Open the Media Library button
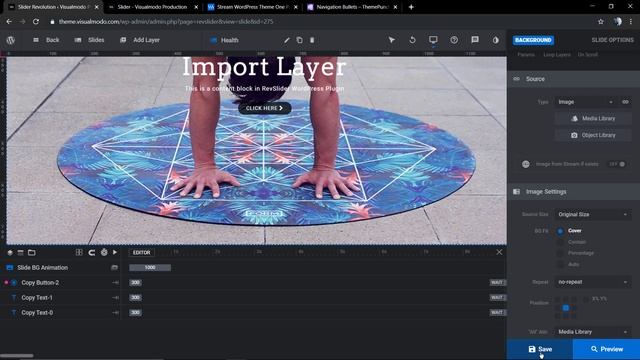640x360 pixels. (x=593, y=118)
